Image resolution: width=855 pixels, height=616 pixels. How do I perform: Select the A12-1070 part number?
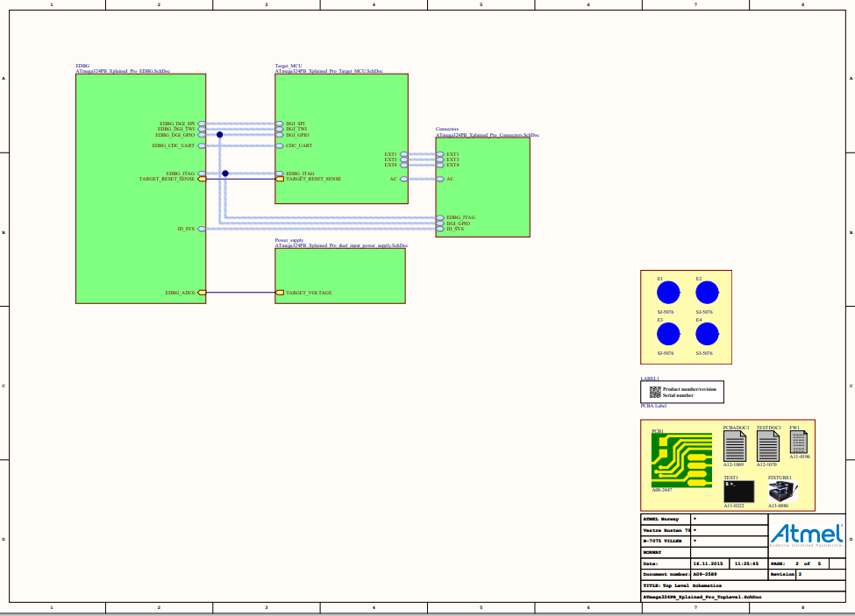pyautogui.click(x=766, y=464)
